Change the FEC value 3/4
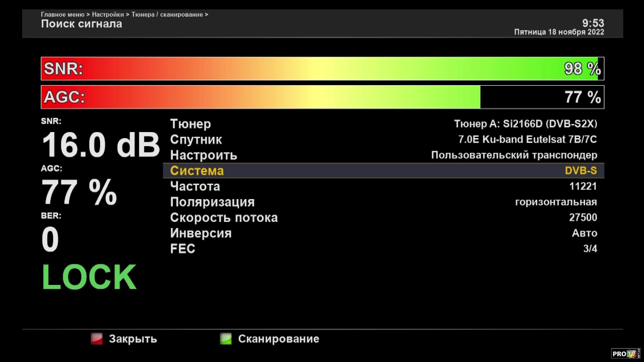The image size is (644, 362). click(590, 248)
